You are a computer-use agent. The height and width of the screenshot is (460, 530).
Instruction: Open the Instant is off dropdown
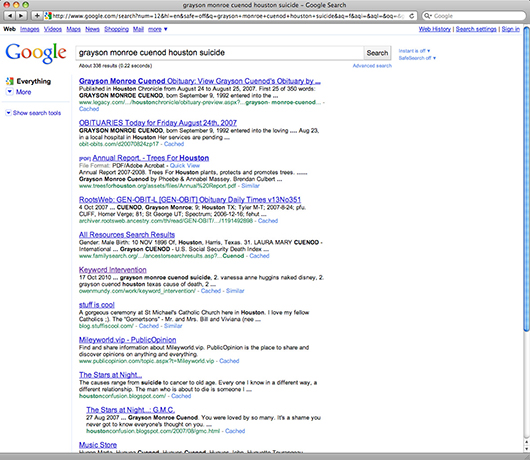tap(414, 51)
